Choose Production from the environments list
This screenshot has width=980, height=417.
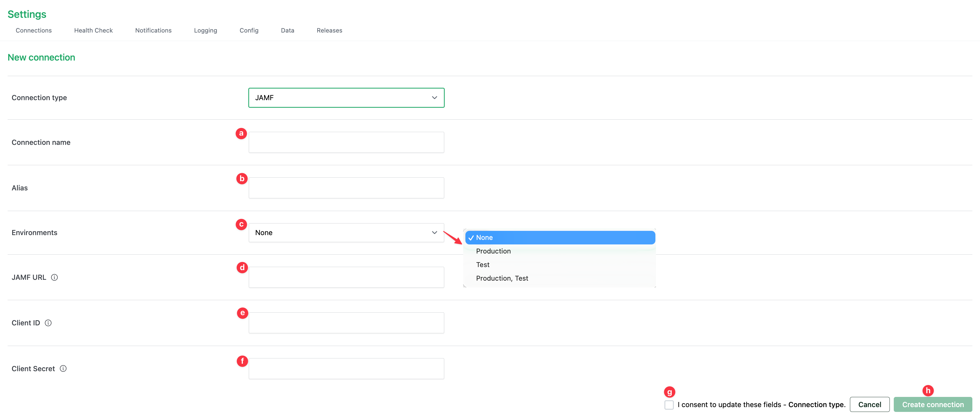[x=560, y=251]
